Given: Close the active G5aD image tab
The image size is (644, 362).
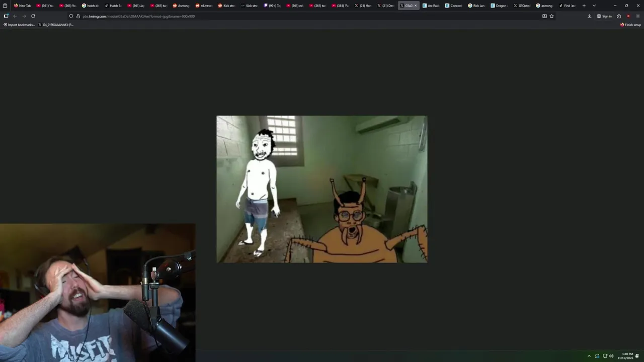Looking at the screenshot, I should coord(416,6).
